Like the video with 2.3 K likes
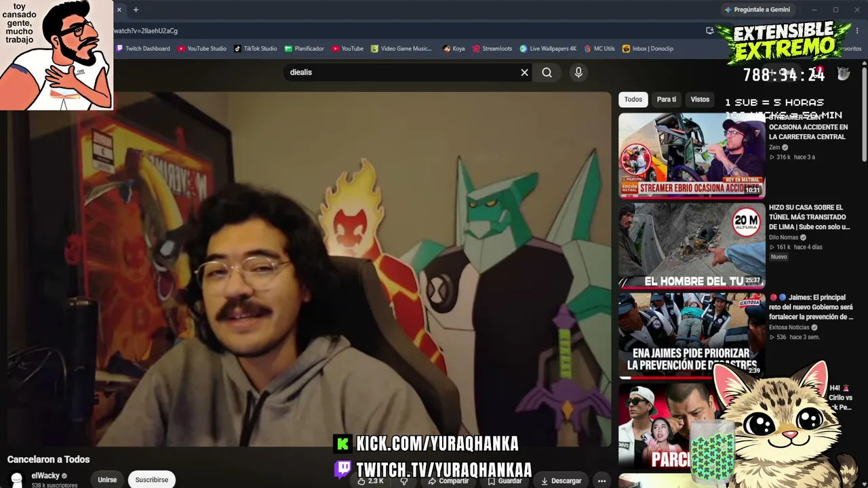This screenshot has width=868, height=488. [370, 481]
